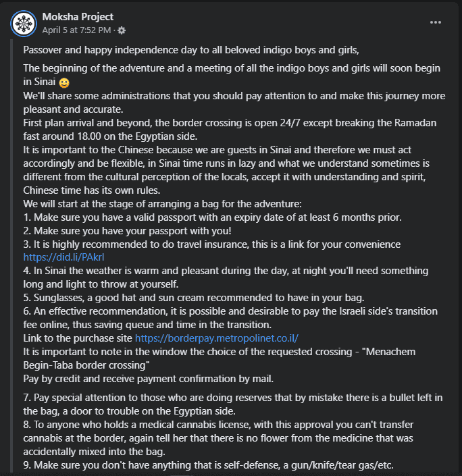Click the audience gear icon beside timestamp
462x476 pixels.
122,30
